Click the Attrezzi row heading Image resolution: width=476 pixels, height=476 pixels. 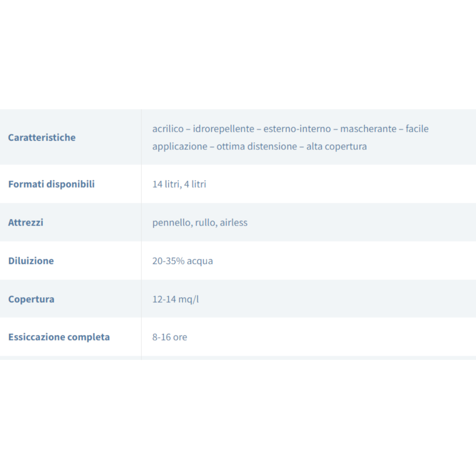click(26, 223)
